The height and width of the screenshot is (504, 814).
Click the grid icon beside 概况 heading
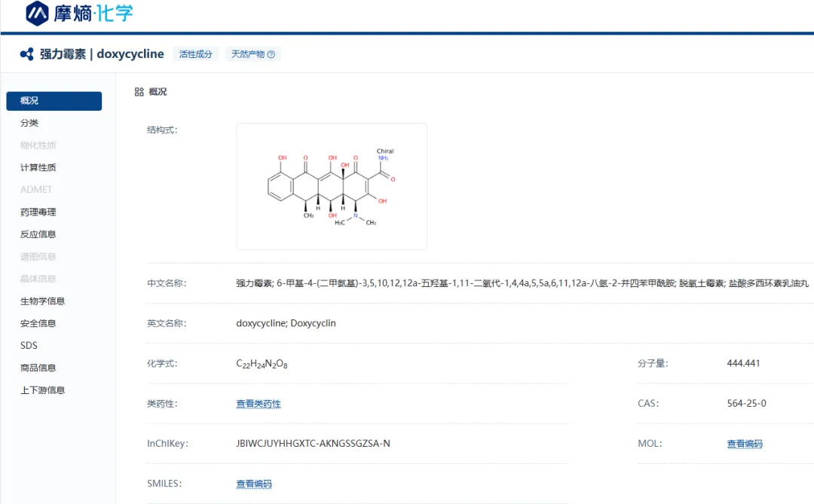coord(139,92)
